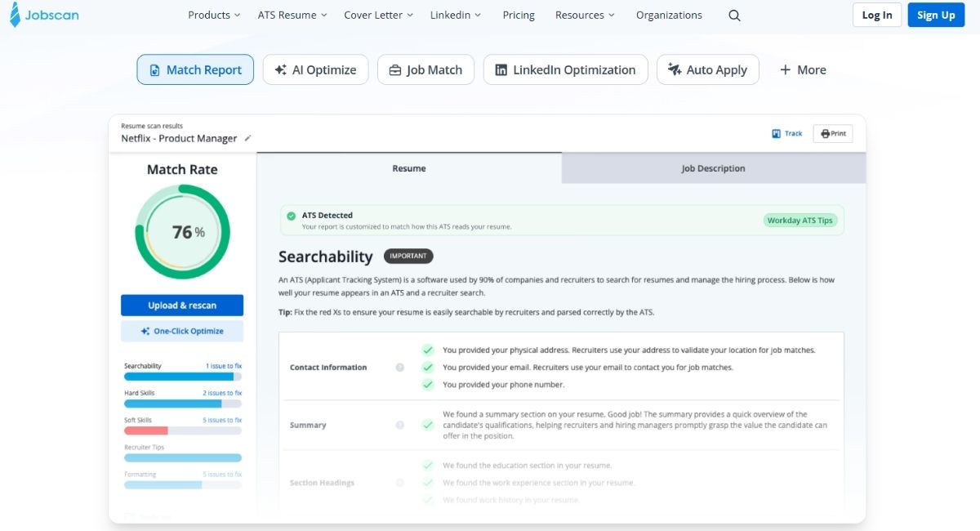Click the 'Resume scan results' label
The height and width of the screenshot is (531, 980).
[x=152, y=126]
